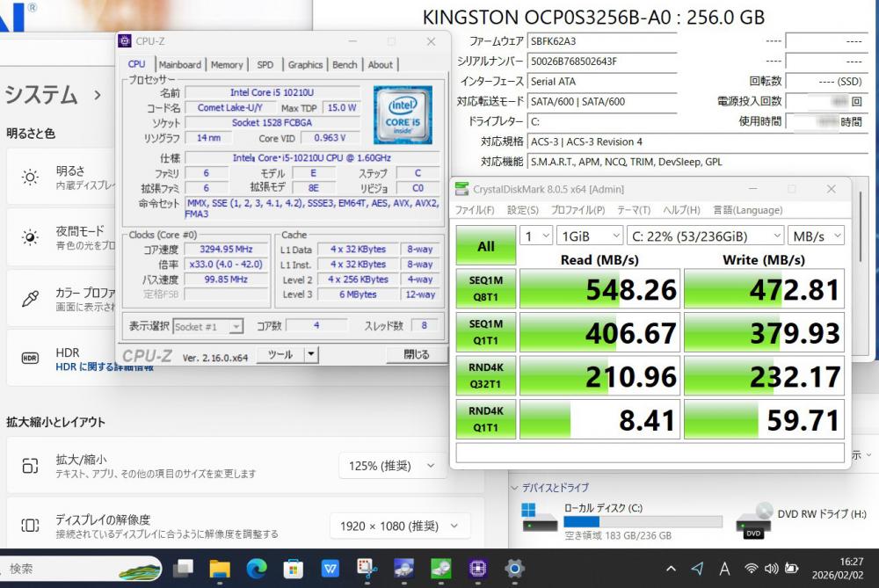Start all benchmarks with the All button
The image size is (879, 588).
pos(485,245)
